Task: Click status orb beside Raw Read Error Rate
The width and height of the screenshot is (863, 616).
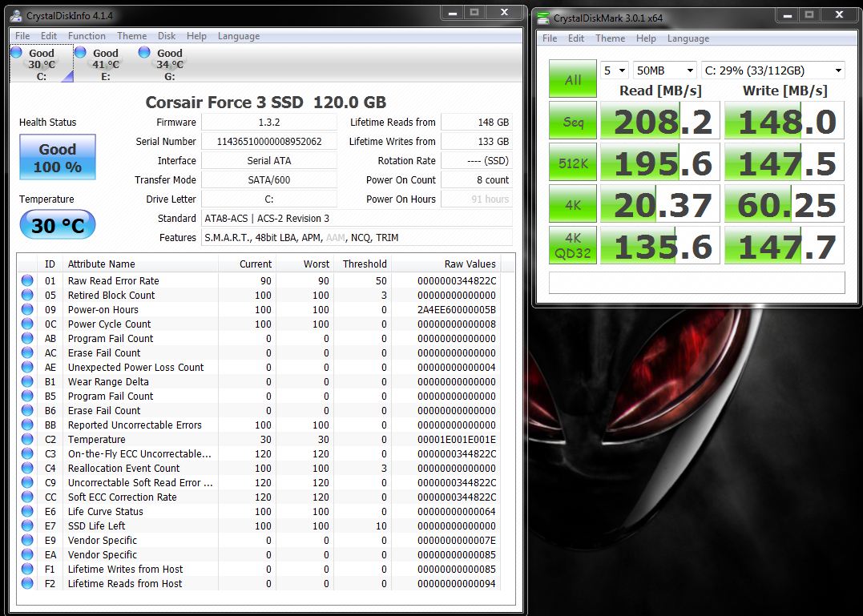Action: 27,280
